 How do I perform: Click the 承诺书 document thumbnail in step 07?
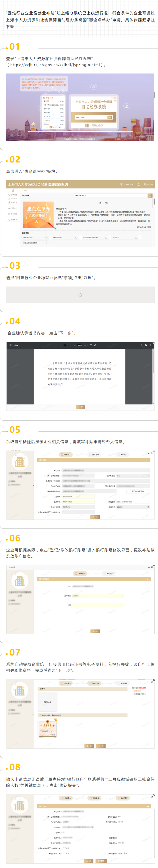coord(47,701)
